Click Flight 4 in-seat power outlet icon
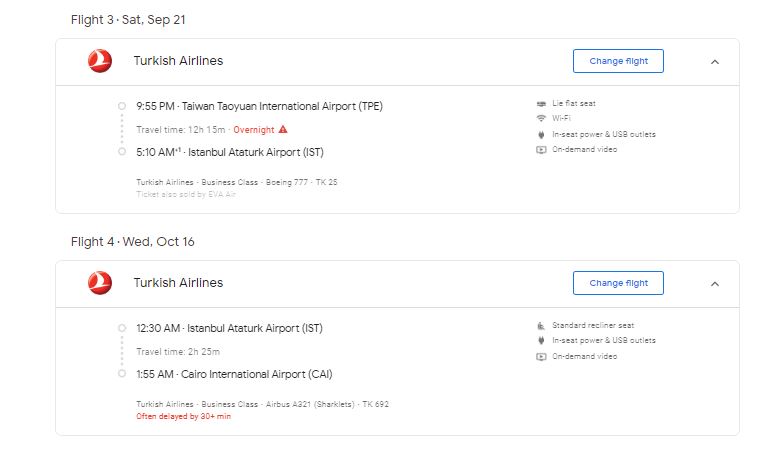Image resolution: width=759 pixels, height=453 pixels. point(541,341)
